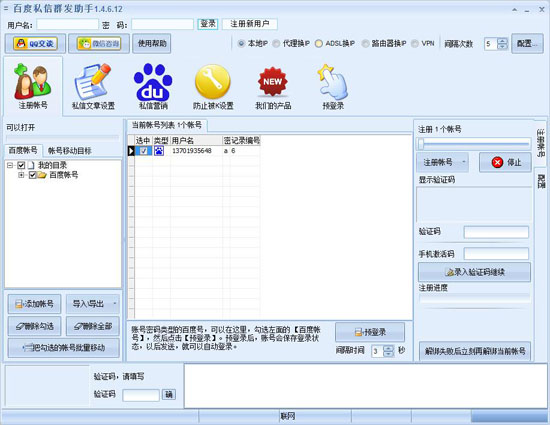Click the red 停止 stop button
The width and height of the screenshot is (550, 425).
[505, 162]
